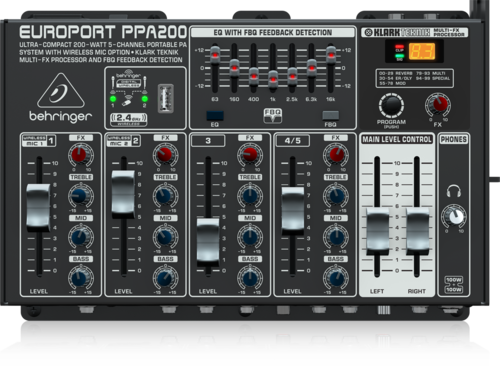Click the red CLIP indicator LED

click(x=399, y=47)
